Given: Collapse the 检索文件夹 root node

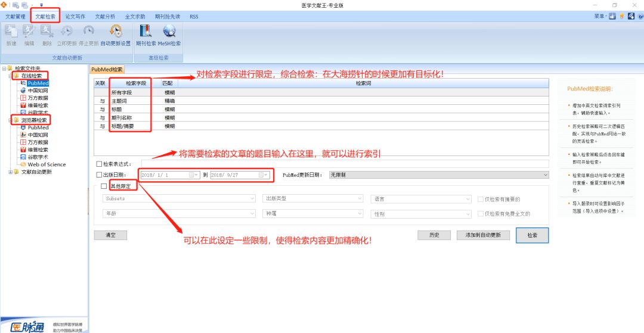Looking at the screenshot, I should [4, 69].
